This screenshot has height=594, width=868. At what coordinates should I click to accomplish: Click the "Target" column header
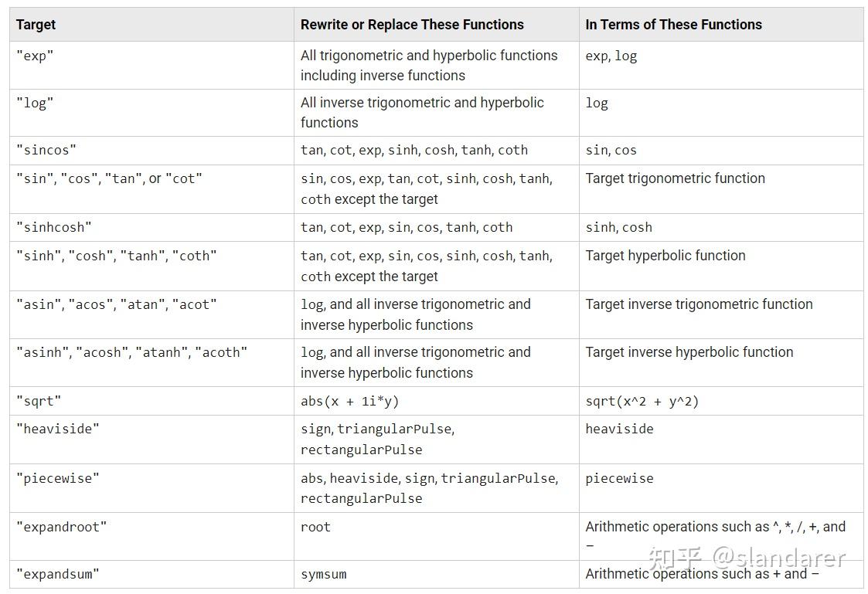coord(36,25)
